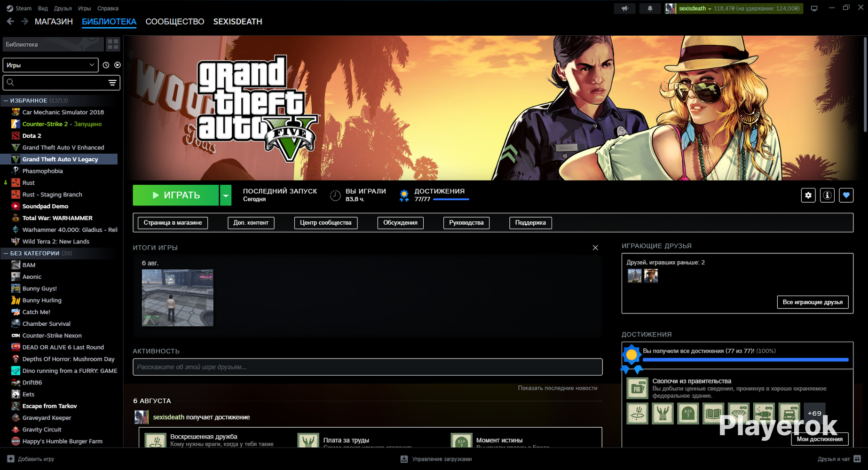The width and height of the screenshot is (868, 470).
Task: Open the Обсуждения page
Action: tap(400, 223)
